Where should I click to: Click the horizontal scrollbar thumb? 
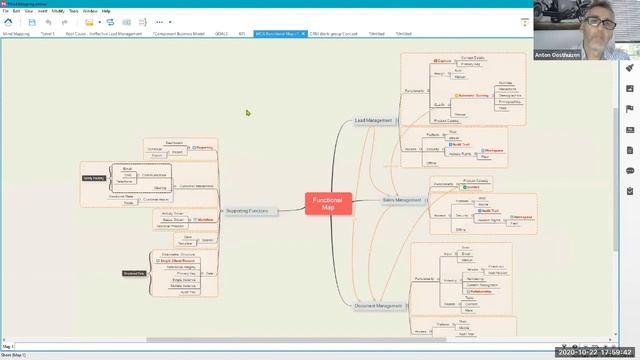tap(296, 340)
